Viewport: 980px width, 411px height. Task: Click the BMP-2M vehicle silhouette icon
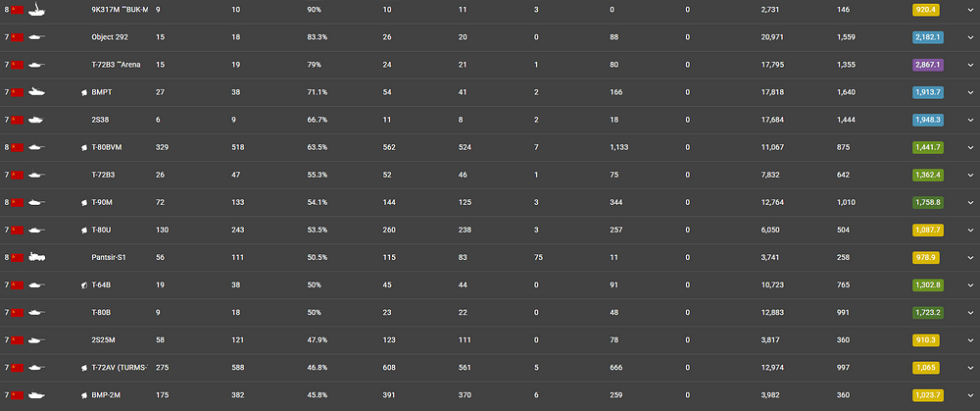click(36, 395)
